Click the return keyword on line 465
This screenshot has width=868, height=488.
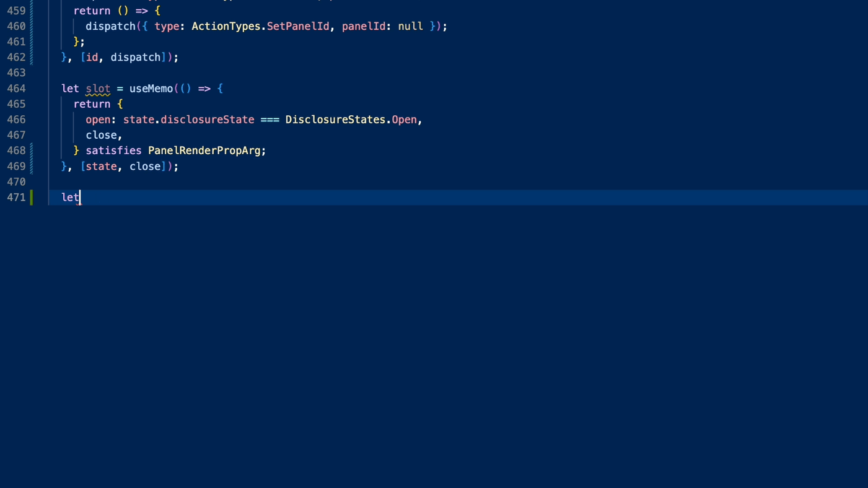pos(92,104)
